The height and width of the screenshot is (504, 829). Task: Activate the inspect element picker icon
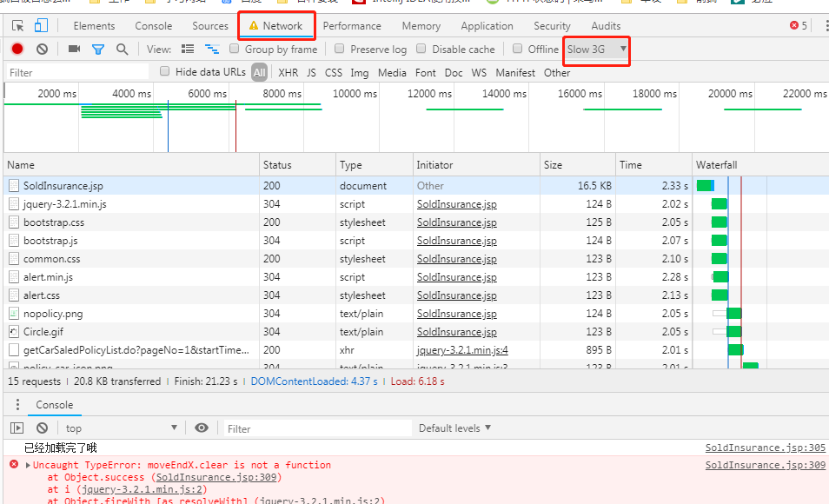[17, 25]
